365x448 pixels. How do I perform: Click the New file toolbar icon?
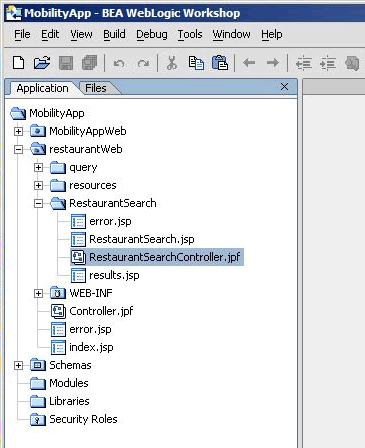point(18,62)
